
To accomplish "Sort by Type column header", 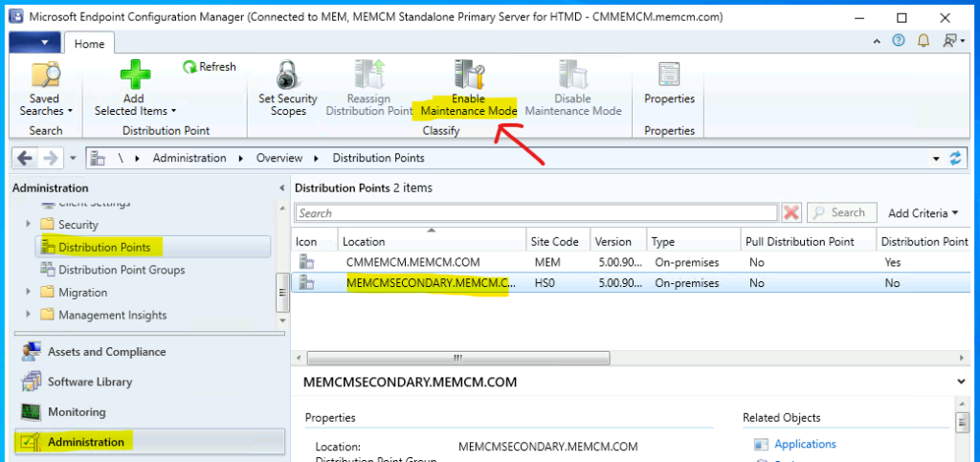I will [693, 242].
